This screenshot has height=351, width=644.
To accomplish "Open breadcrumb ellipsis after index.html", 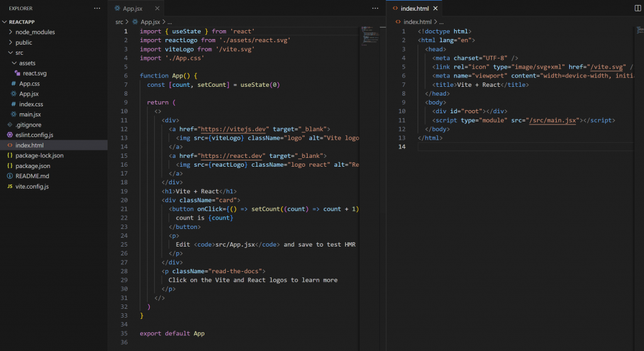I will 441,22.
